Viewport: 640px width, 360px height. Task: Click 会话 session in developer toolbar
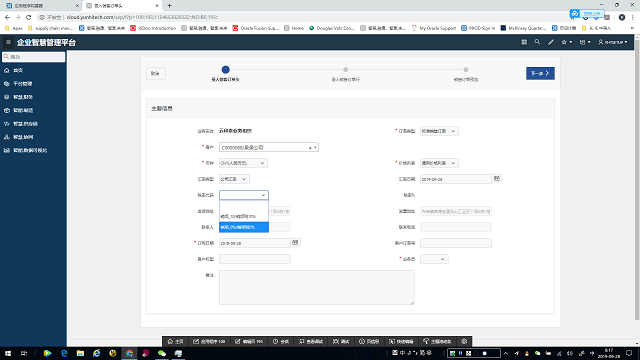281,341
